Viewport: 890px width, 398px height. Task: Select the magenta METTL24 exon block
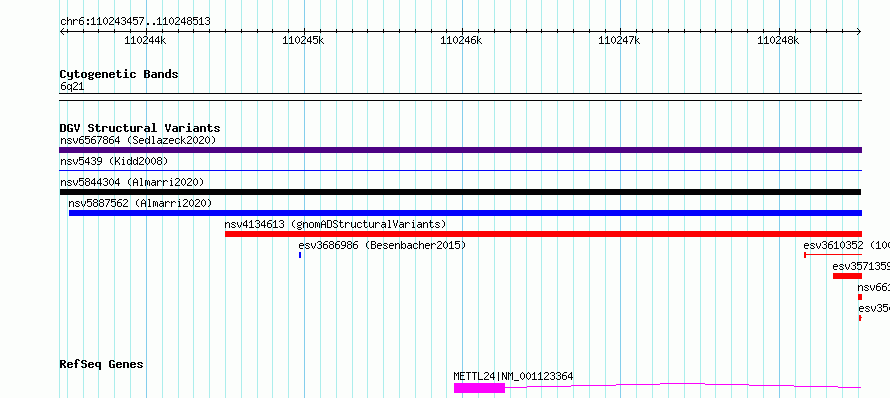pyautogui.click(x=479, y=388)
